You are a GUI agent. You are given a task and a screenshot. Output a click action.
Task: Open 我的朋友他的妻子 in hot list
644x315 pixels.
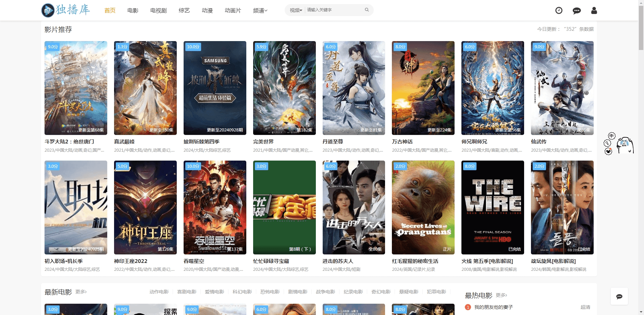(x=493, y=307)
